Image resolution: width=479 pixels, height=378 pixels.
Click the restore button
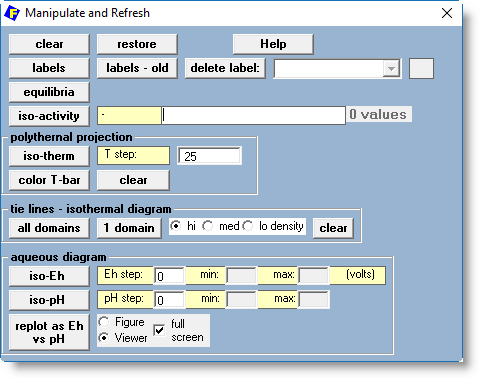[x=137, y=44]
